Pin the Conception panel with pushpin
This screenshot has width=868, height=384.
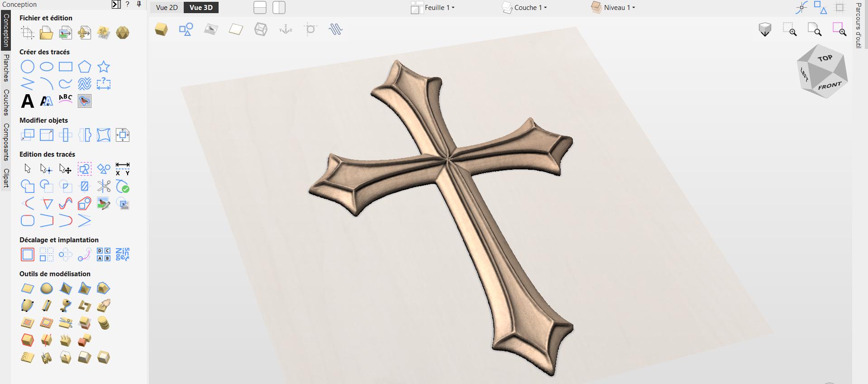[139, 4]
